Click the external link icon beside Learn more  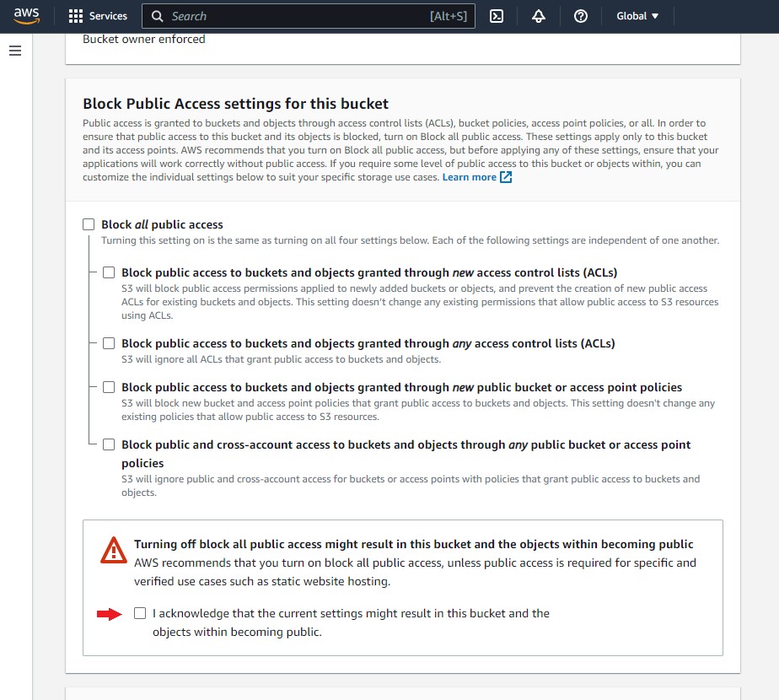tap(505, 176)
